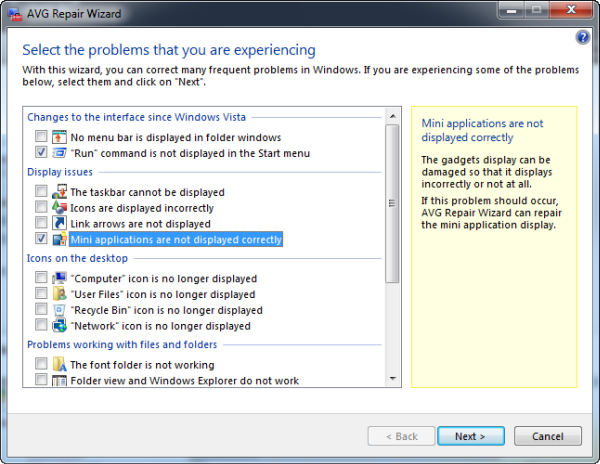Image resolution: width=600 pixels, height=464 pixels.
Task: Click the link arrows shortcut icon
Action: click(59, 223)
